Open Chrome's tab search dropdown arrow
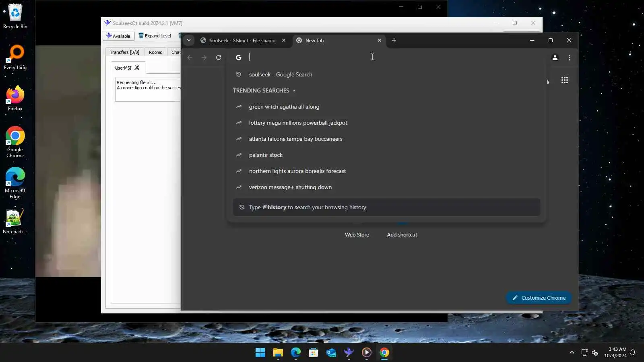644x362 pixels. [x=189, y=40]
